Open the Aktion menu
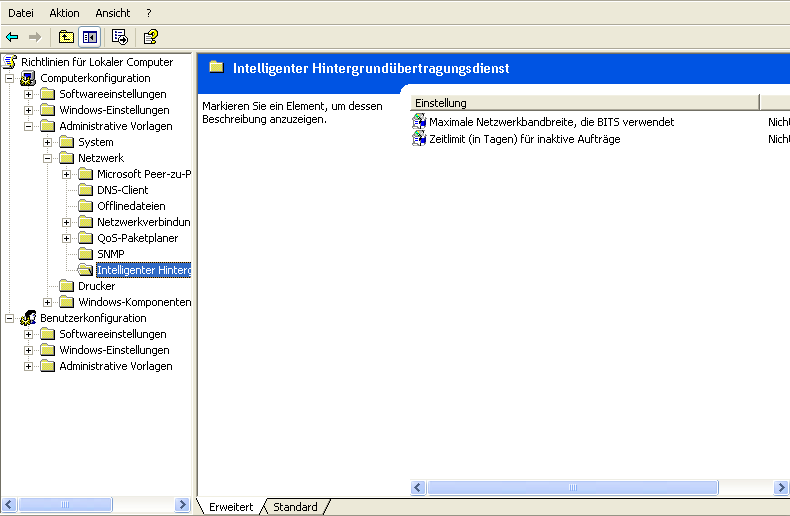Screen dimensions: 790x516 [64, 13]
